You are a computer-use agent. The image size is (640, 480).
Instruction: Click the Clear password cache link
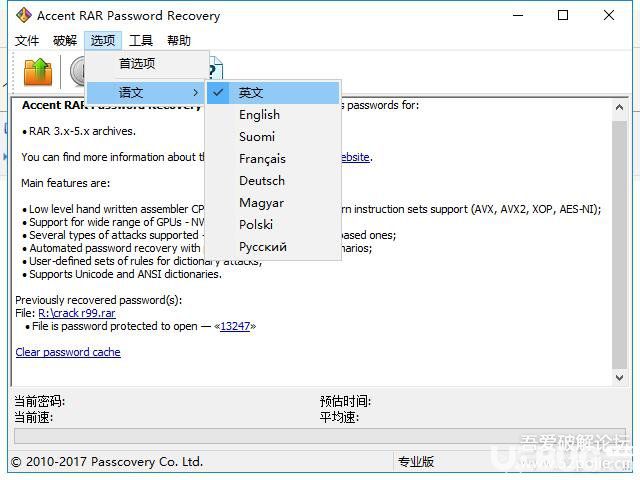tap(68, 352)
